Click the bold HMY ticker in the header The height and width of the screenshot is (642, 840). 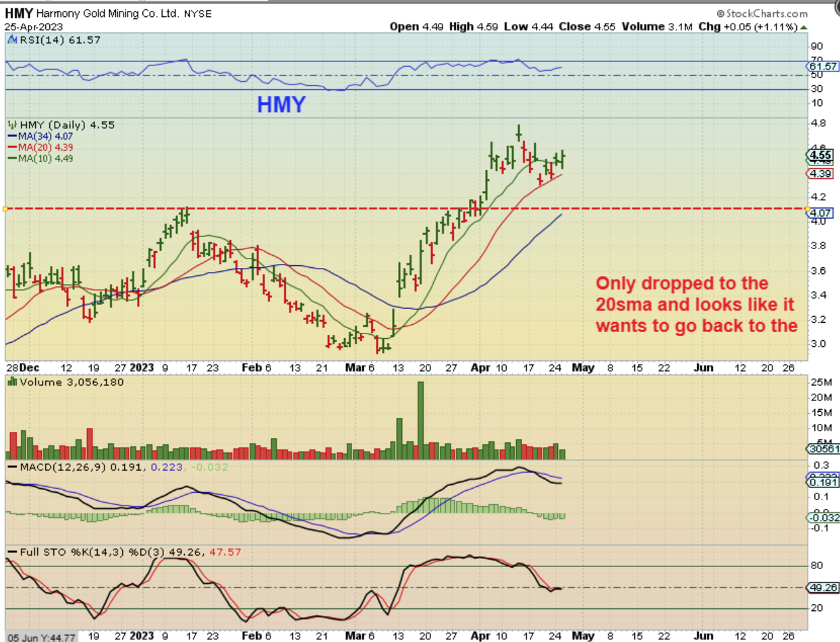click(18, 14)
